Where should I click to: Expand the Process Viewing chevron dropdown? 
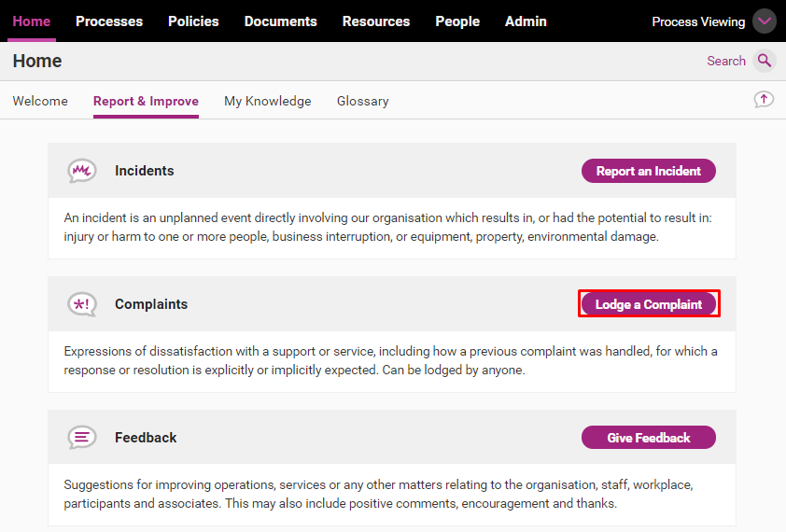tap(765, 21)
